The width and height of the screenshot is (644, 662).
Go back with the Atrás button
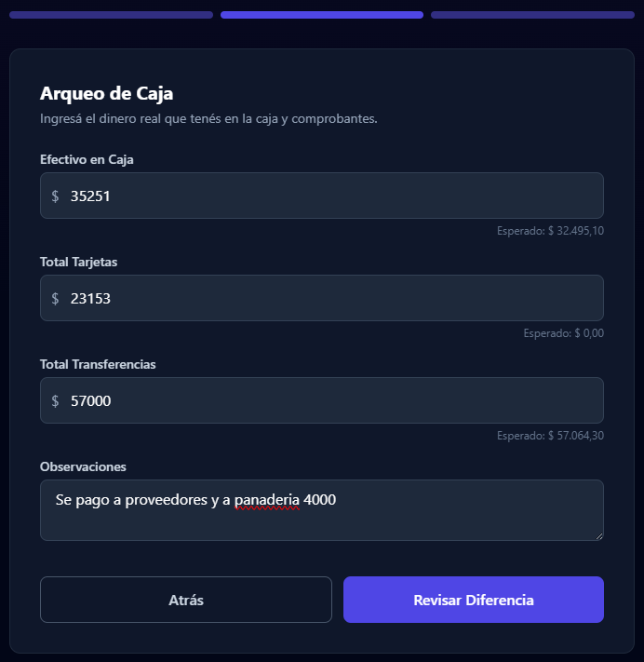[186, 600]
